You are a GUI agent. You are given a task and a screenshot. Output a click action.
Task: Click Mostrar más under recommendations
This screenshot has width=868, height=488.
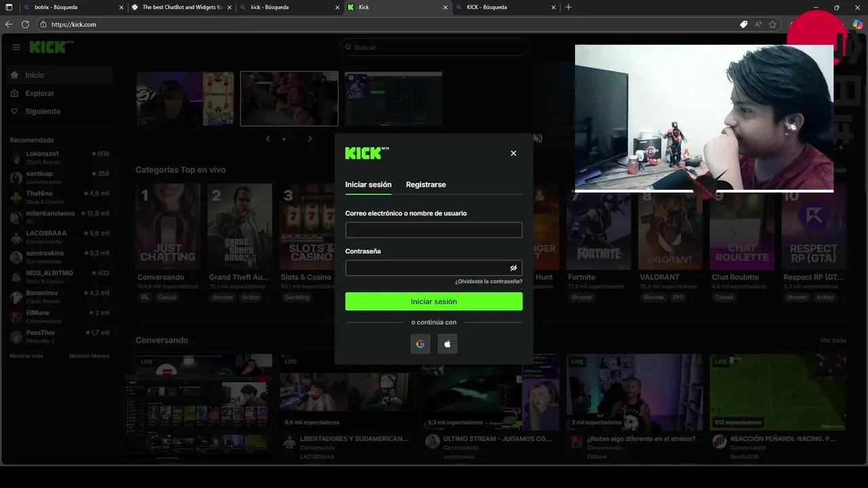26,356
